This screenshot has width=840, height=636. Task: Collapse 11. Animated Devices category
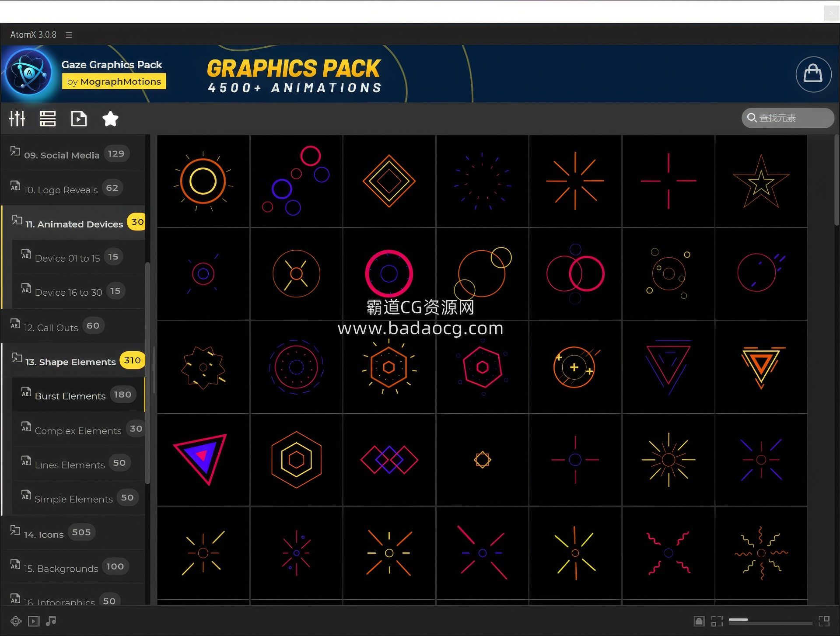click(x=74, y=223)
